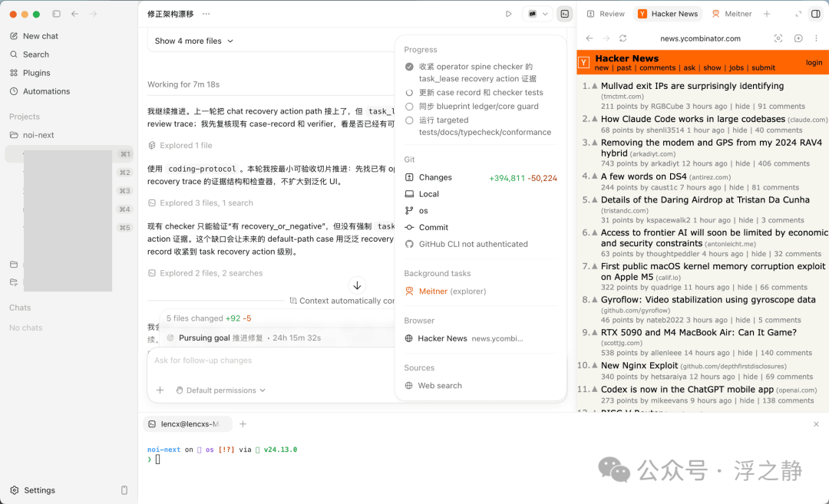Image resolution: width=829 pixels, height=504 pixels.
Task: Upvote the Mullvad exit IPs story
Action: [x=595, y=86]
